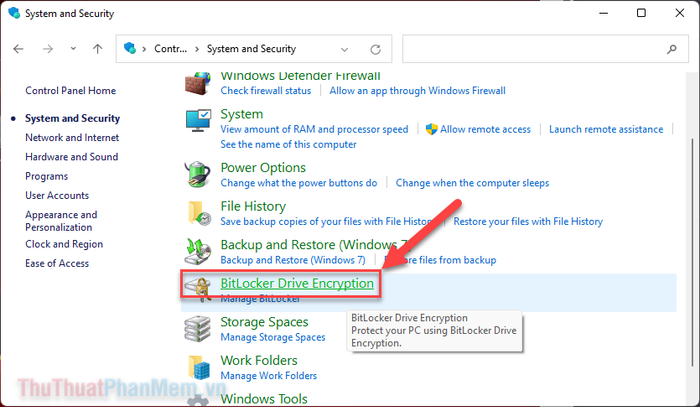Refresh the address bar view
Image resolution: width=700 pixels, height=407 pixels.
click(375, 49)
